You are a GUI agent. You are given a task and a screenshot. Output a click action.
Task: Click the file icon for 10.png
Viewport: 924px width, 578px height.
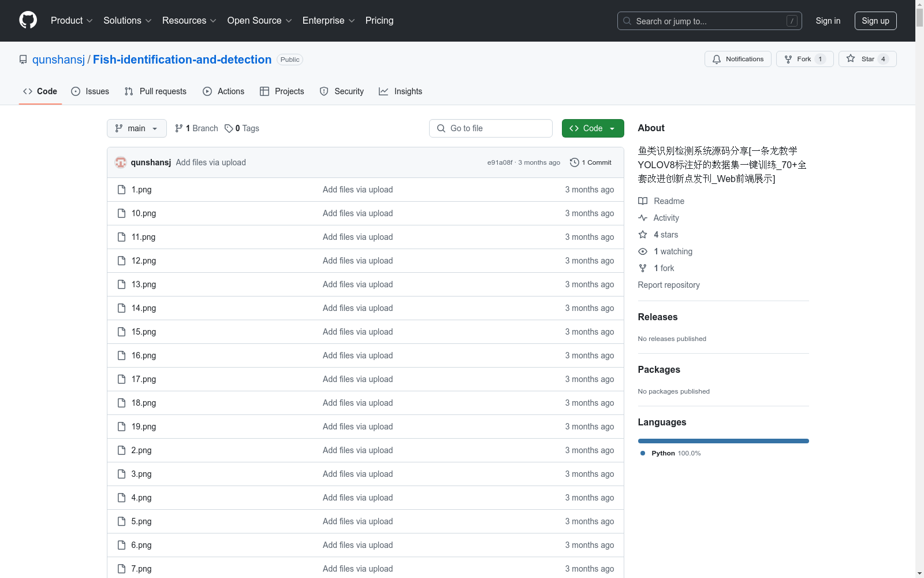[121, 213]
